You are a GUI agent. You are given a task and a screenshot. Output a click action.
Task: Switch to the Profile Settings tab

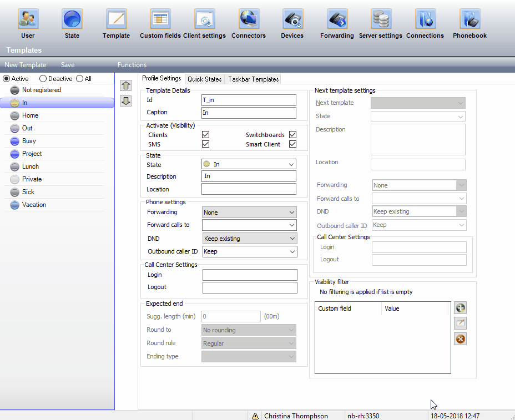[x=161, y=78]
